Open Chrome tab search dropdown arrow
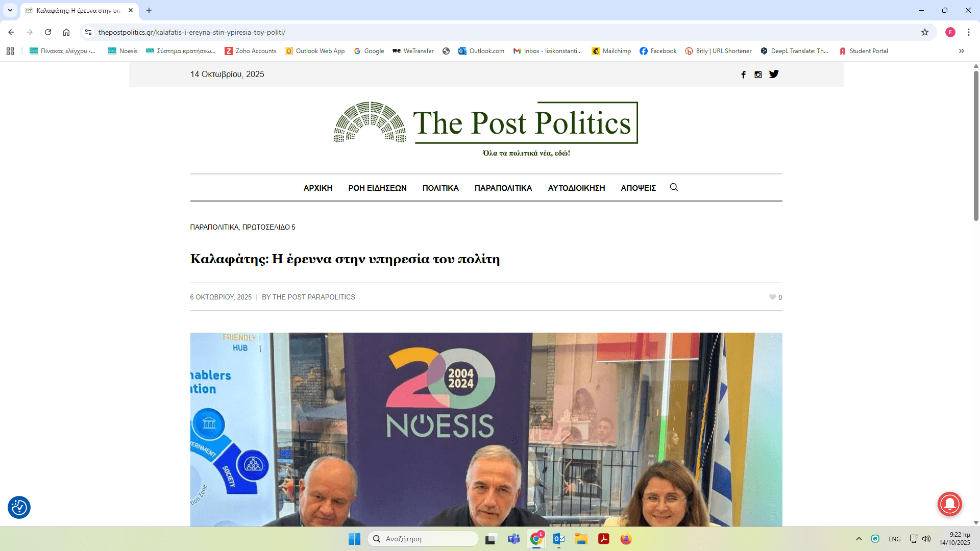The height and width of the screenshot is (551, 980). pos(10,10)
